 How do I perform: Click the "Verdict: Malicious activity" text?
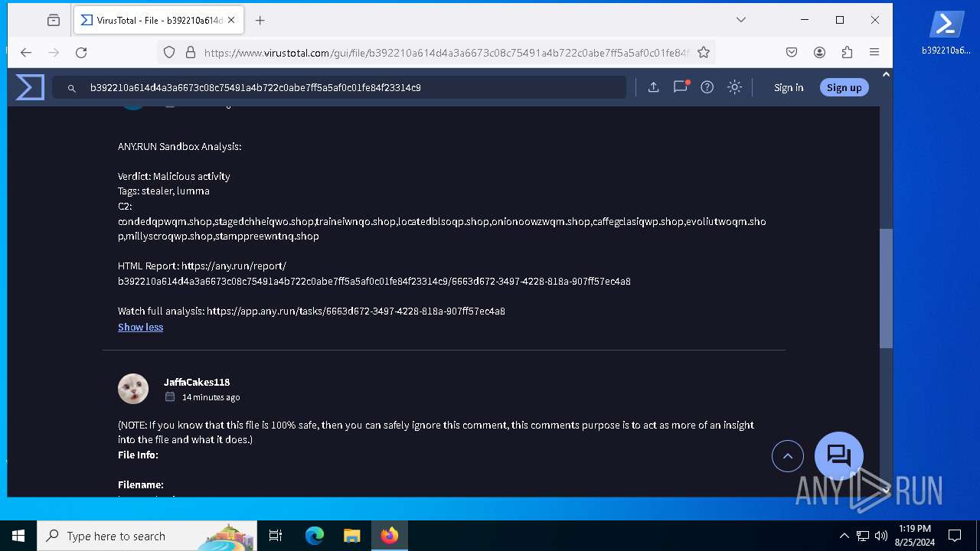(174, 176)
